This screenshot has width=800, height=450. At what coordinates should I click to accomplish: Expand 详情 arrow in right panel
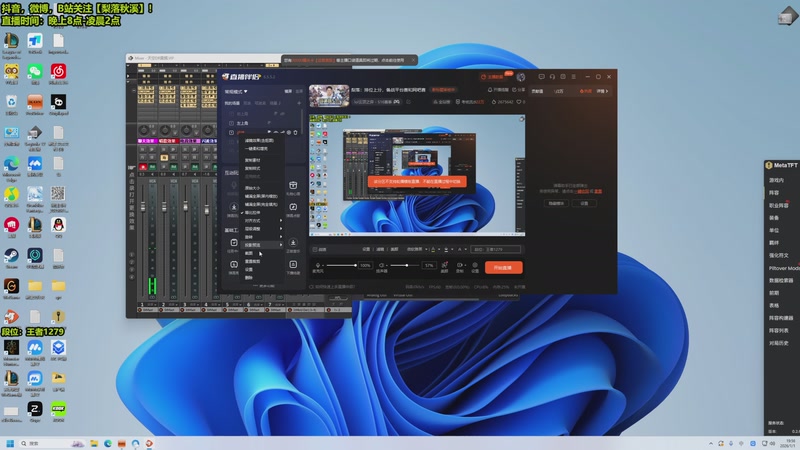click(602, 91)
